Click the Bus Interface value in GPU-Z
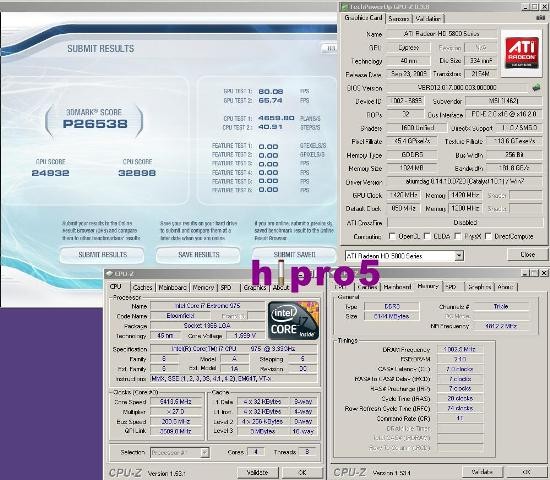Screen dimensions: 550x480 click(x=504, y=115)
